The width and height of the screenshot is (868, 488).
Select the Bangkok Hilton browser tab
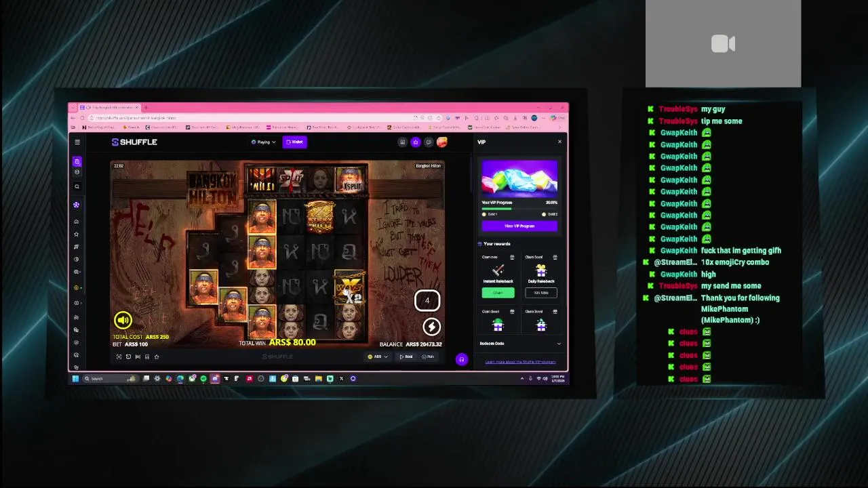pos(108,108)
